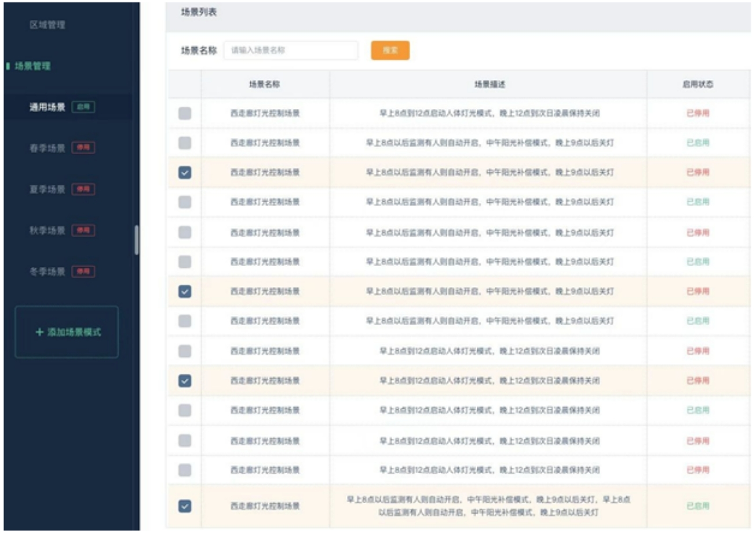Open the 秋季场景 scene item
The height and width of the screenshot is (534, 756).
click(x=48, y=230)
